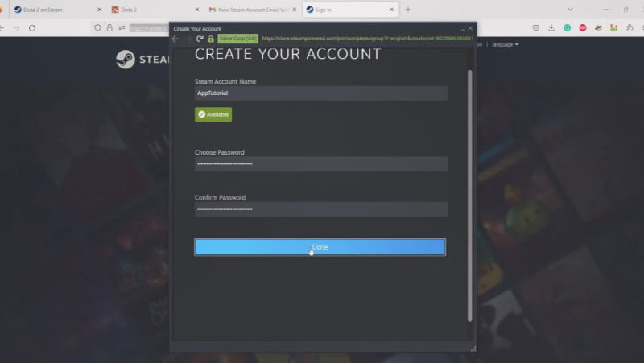Focus the Confirm Password field
Screen dimensions: 644x363
(321, 209)
